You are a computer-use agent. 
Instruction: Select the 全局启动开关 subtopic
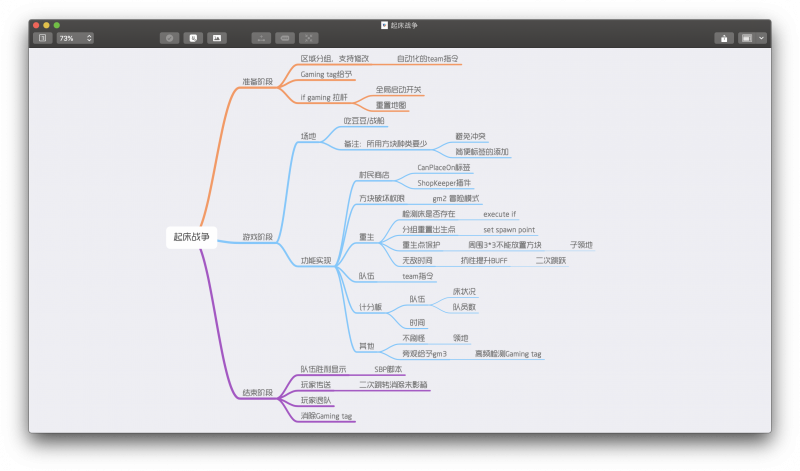coord(399,90)
